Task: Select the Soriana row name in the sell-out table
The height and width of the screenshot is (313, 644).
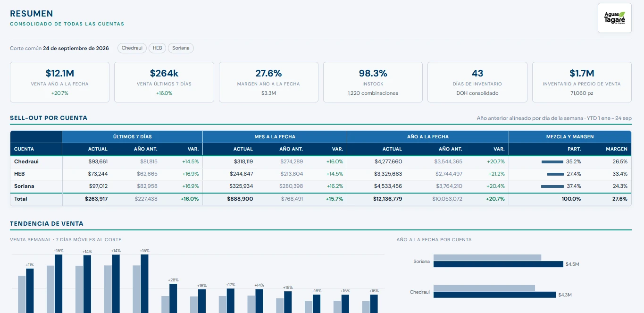Action: 24,186
